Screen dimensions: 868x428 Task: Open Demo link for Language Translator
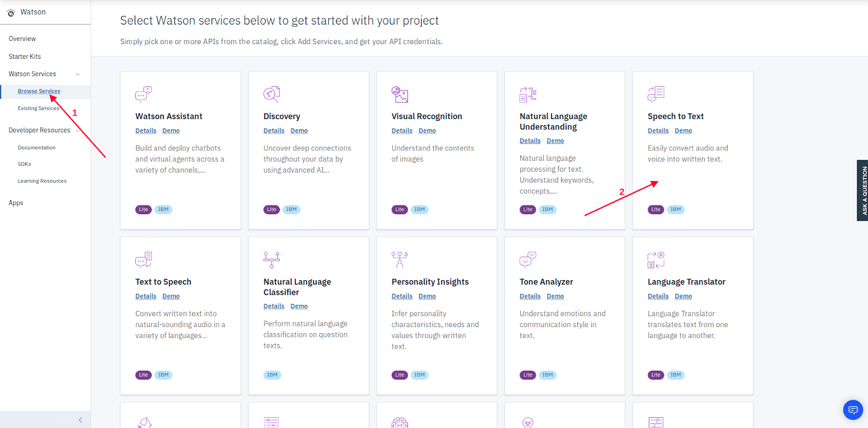pos(683,297)
